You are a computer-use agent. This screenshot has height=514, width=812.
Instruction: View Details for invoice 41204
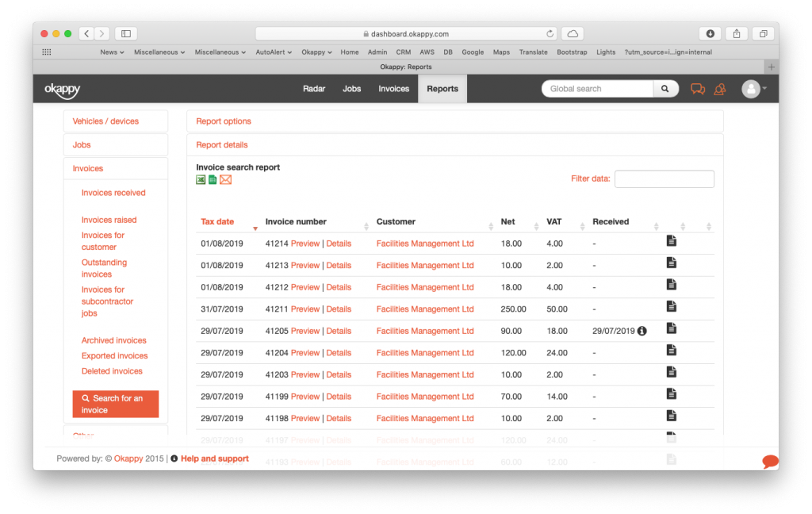point(339,353)
